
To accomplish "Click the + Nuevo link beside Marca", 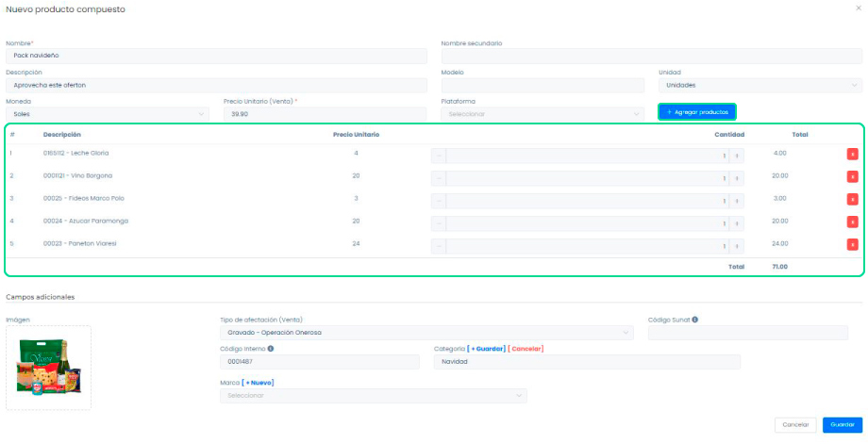I will (x=259, y=383).
